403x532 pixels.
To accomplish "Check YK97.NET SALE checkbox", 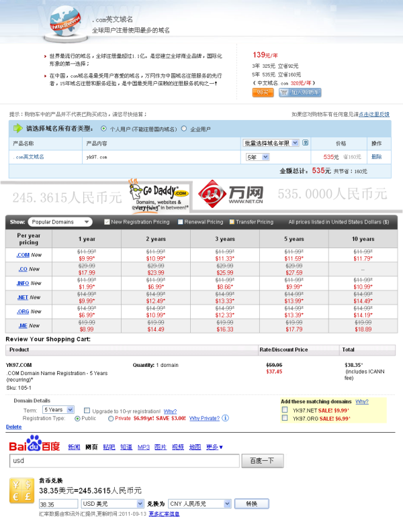I will pyautogui.click(x=285, y=410).
